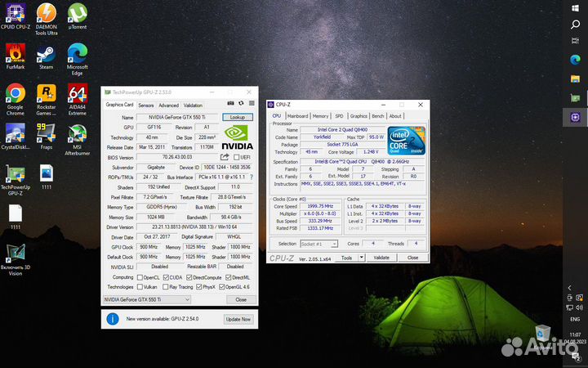The width and height of the screenshot is (588, 368).
Task: Open Task View on the taskbar
Action: [575, 41]
